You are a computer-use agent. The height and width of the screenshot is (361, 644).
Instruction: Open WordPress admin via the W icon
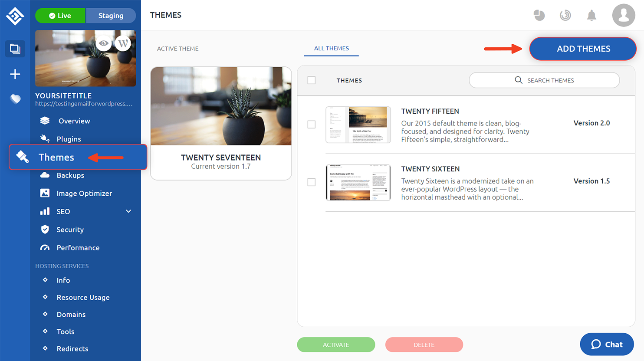(x=123, y=43)
